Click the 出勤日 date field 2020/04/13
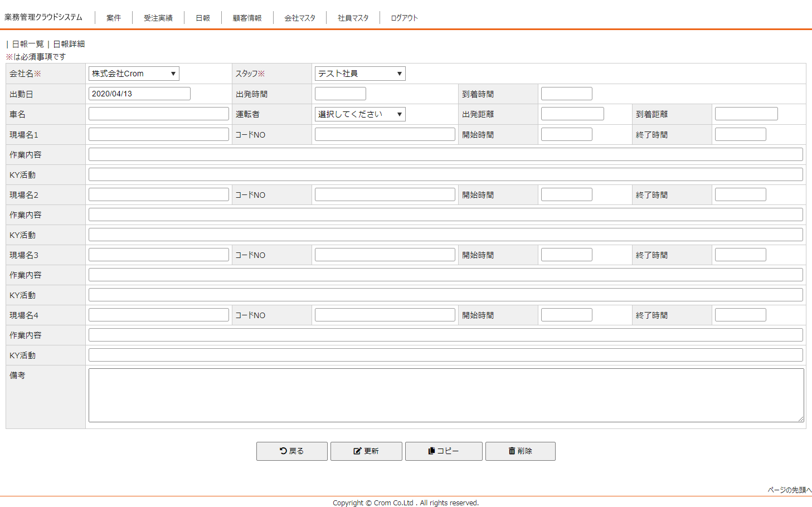Screen dimensions: 812x507 (x=139, y=94)
